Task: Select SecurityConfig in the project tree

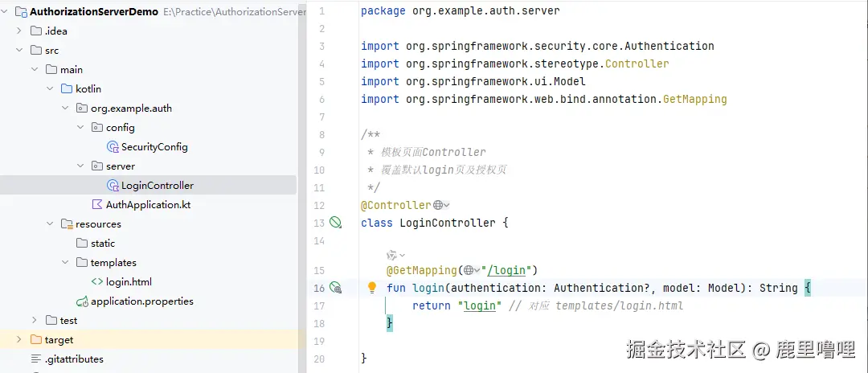Action: 154,147
